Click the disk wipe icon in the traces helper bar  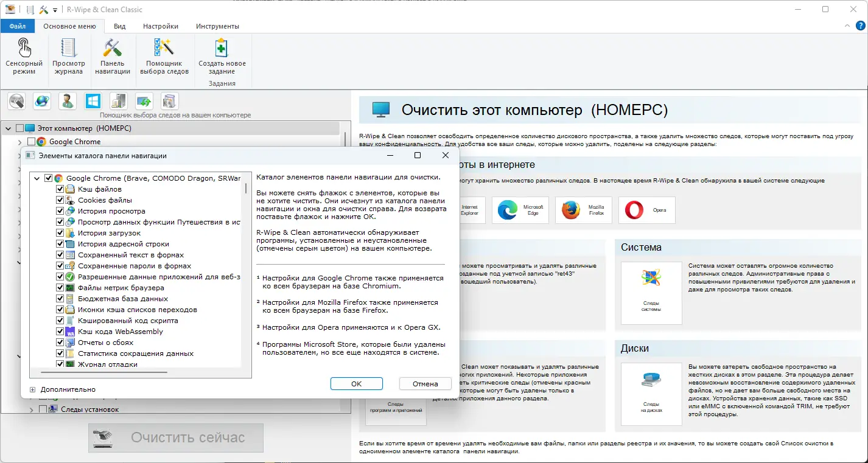pyautogui.click(x=16, y=101)
